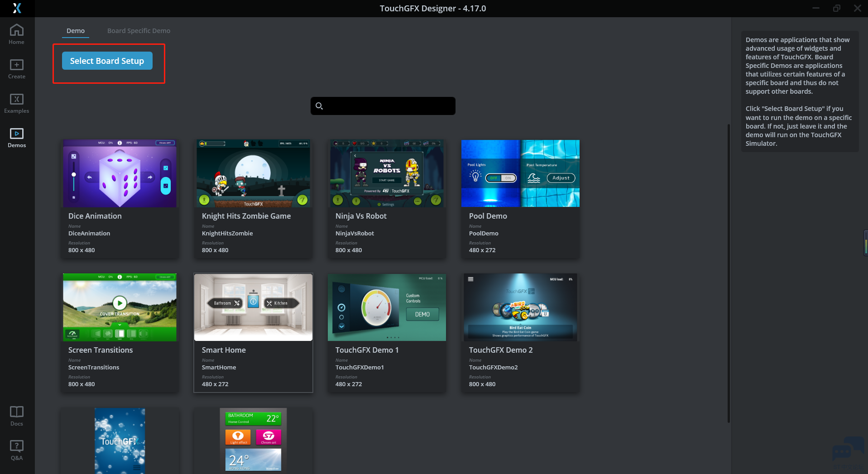Click the ScreenTransitions name value
This screenshot has height=474, width=868.
pos(94,367)
